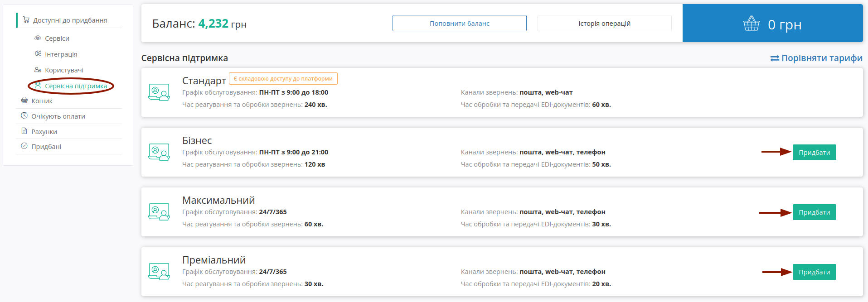The image size is (868, 302).
Task: Click the checkmark icon beside Придбані
Action: 24,146
